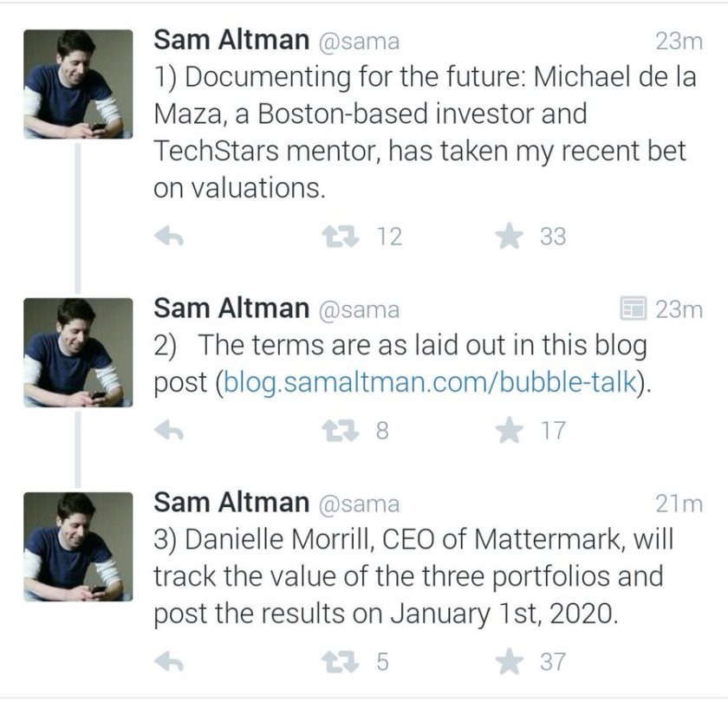Image resolution: width=728 pixels, height=702 pixels.
Task: Favorite the first tweet with 33 stars
Action: click(510, 236)
